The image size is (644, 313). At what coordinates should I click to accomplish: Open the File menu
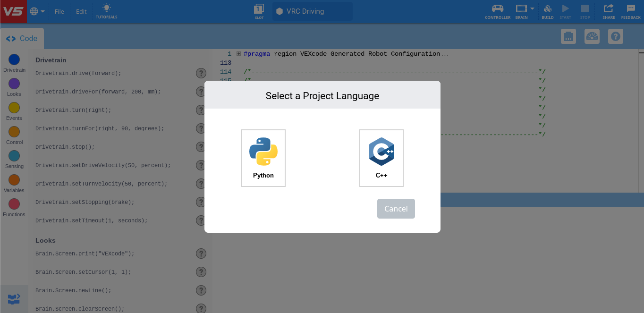point(59,11)
